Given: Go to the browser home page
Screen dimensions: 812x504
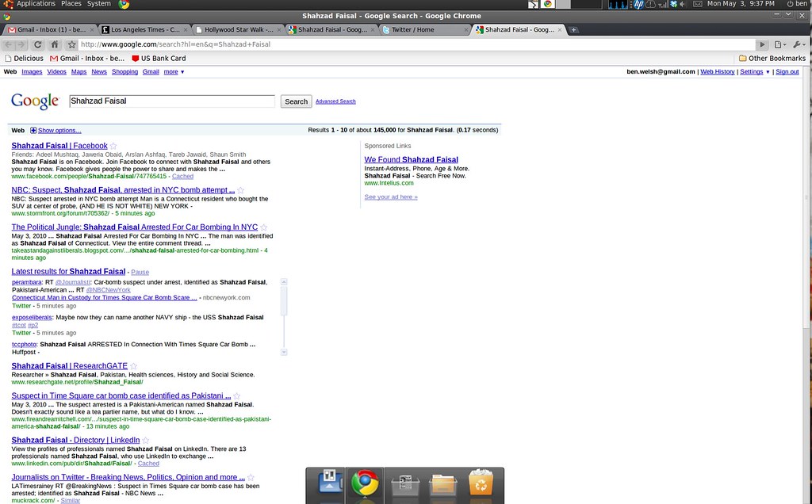Looking at the screenshot, I should [55, 44].
